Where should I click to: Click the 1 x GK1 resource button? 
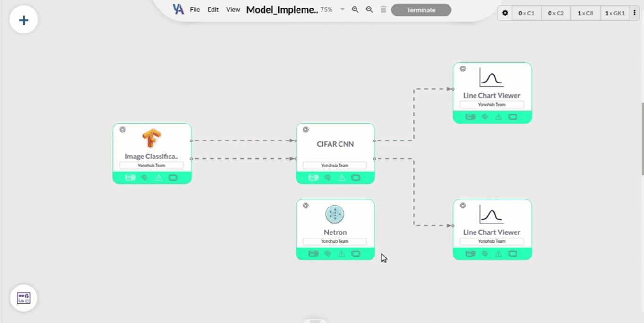pos(615,13)
